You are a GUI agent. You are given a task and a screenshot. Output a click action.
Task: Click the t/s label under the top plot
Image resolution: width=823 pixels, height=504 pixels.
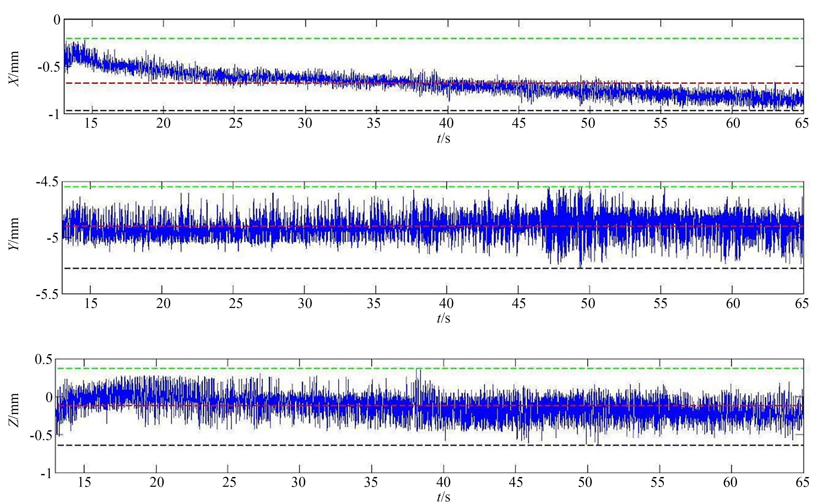444,138
